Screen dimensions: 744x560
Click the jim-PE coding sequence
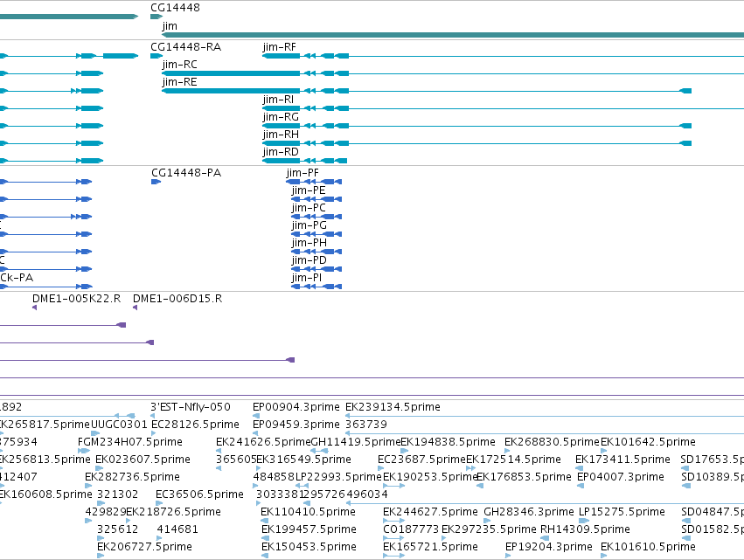316,199
